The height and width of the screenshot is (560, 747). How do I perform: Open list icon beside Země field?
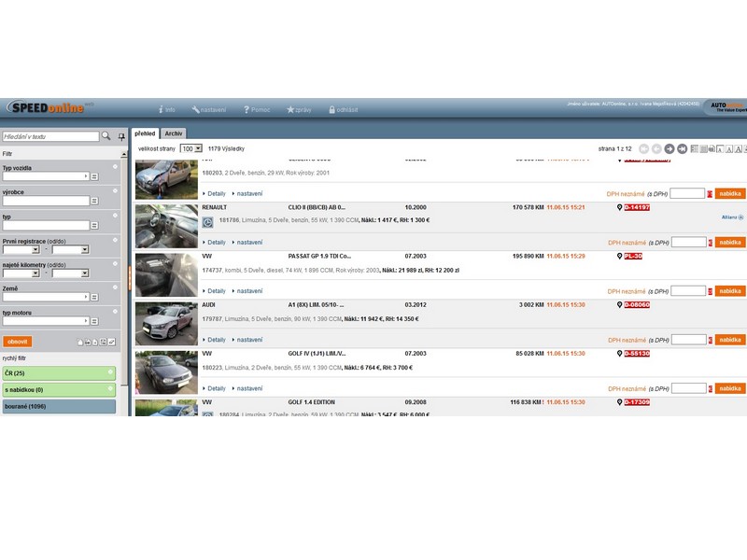94,297
